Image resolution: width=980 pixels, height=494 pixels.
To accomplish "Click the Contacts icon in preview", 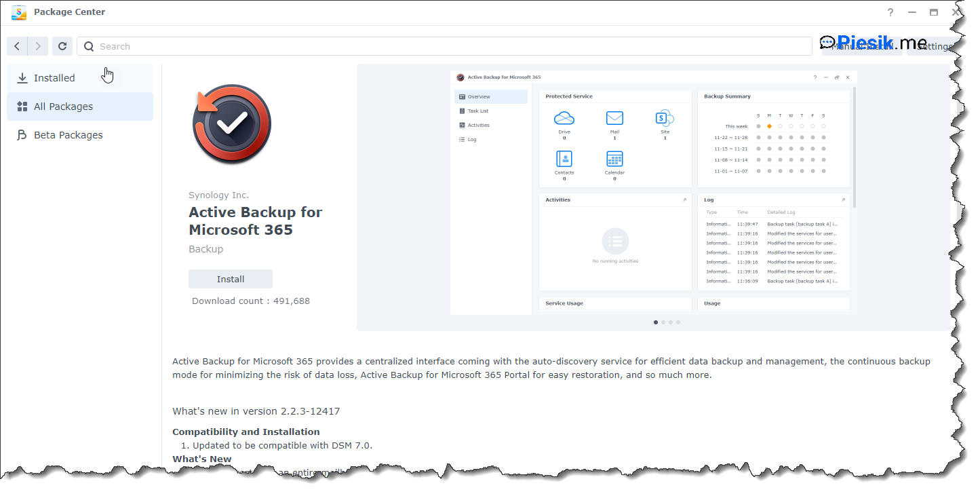I will [x=564, y=159].
